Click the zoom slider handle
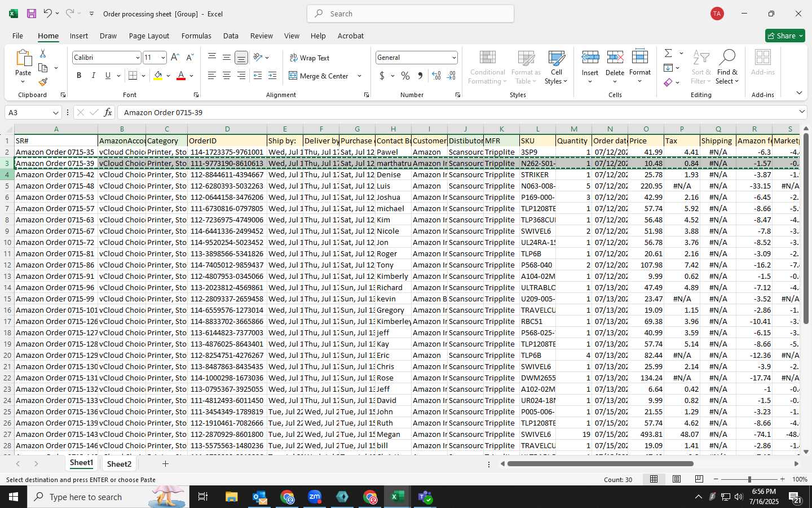812x508 pixels. tap(749, 479)
